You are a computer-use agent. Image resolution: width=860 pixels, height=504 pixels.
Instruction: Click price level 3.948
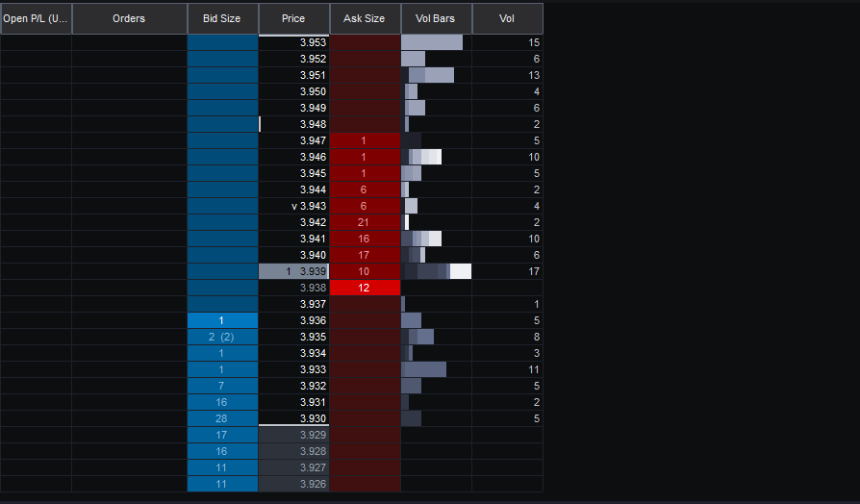coord(294,124)
